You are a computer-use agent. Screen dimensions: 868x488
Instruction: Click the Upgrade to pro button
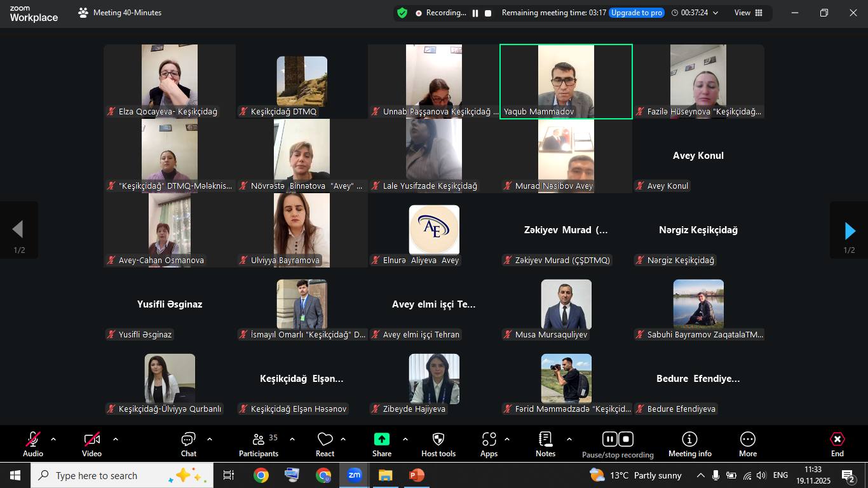coord(636,13)
